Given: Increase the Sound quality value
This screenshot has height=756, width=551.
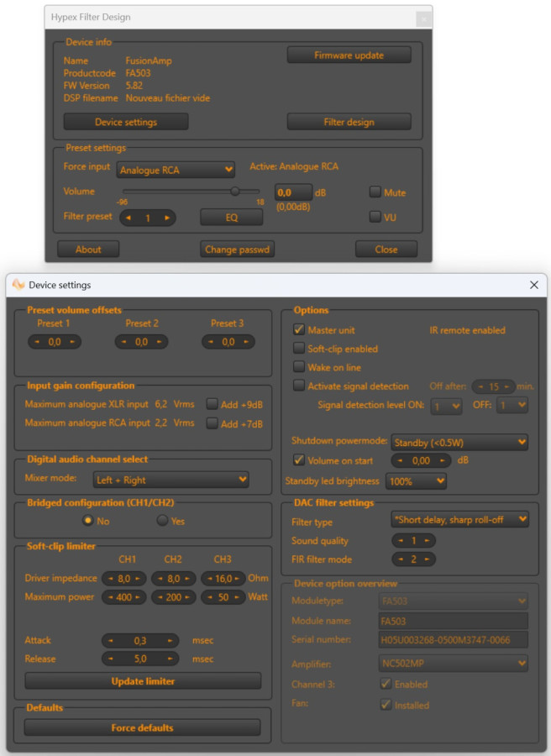Looking at the screenshot, I should 428,540.
